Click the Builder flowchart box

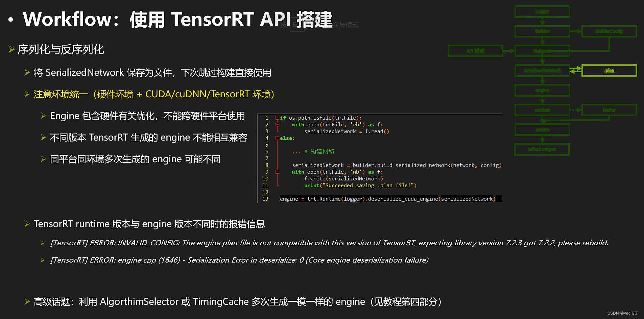pos(542,31)
